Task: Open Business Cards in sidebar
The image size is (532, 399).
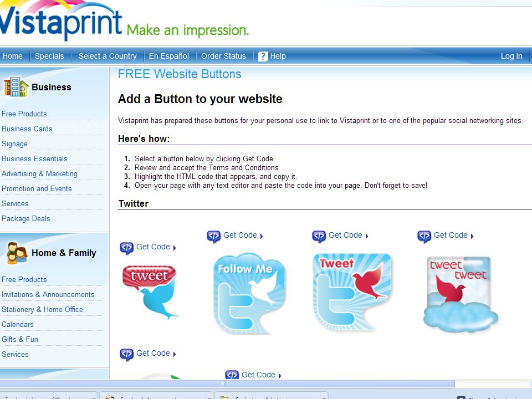Action: pyautogui.click(x=27, y=129)
